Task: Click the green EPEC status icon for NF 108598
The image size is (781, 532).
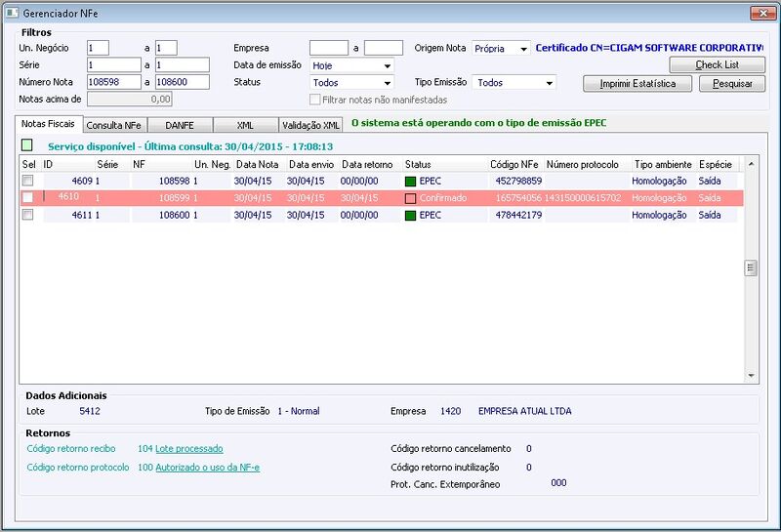Action: [410, 182]
